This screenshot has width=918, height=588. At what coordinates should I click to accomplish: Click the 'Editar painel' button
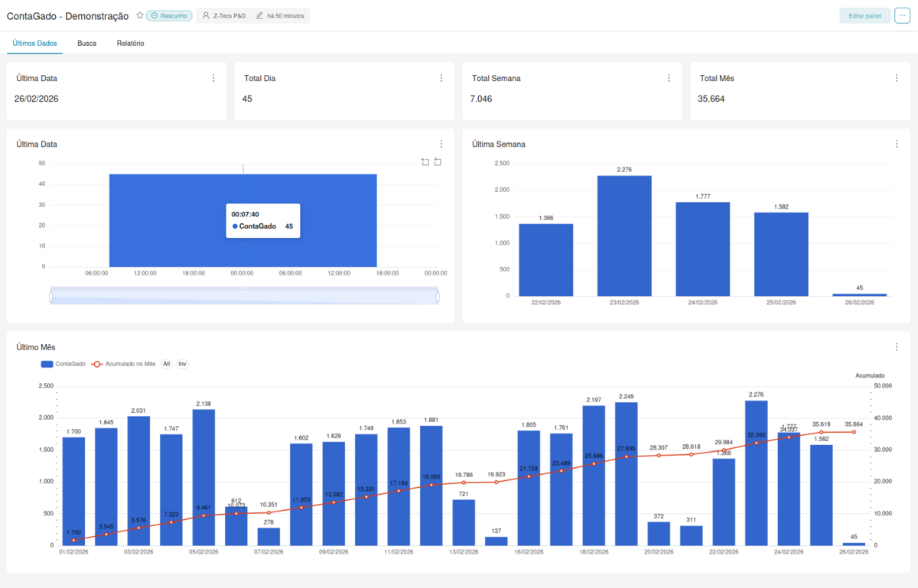pos(864,15)
